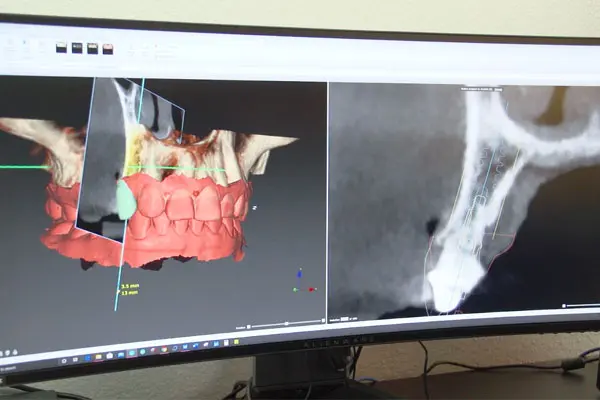Open the Task View icon in the taskbar
Screen dimensions: 600x400
[x=75, y=360]
